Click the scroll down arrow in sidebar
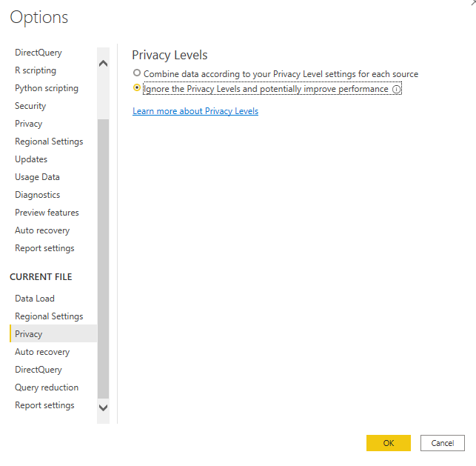This screenshot has height=466, width=476. 103,407
